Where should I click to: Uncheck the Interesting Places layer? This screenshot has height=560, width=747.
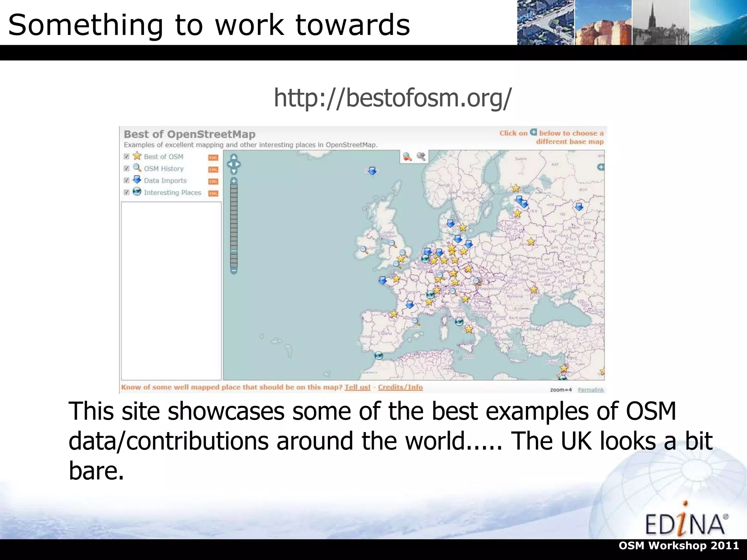127,192
